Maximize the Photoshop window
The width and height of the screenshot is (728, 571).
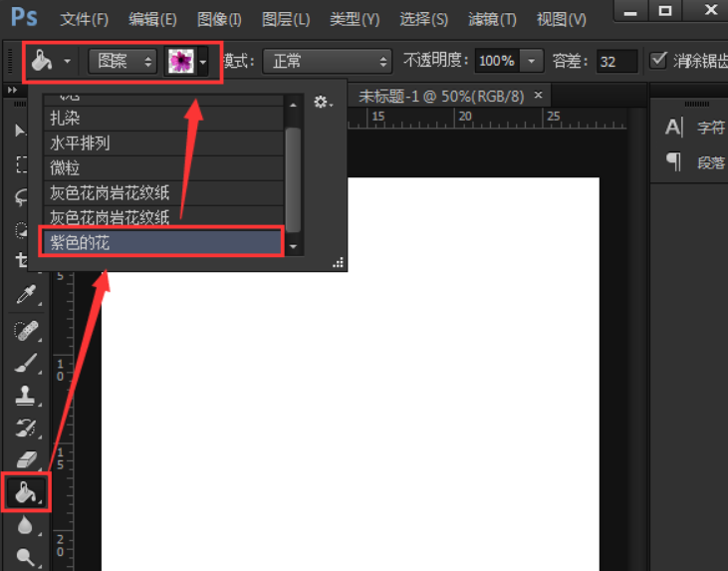tap(665, 11)
